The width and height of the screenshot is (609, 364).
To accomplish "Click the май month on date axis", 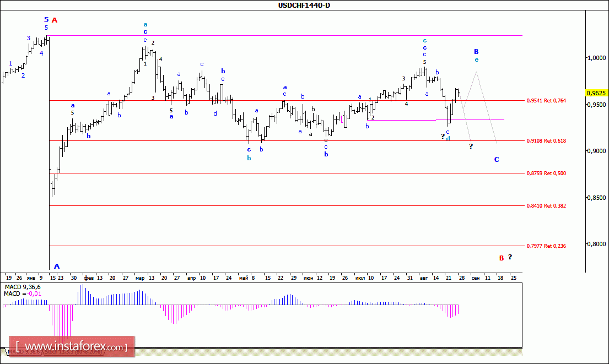I will coord(242,278).
